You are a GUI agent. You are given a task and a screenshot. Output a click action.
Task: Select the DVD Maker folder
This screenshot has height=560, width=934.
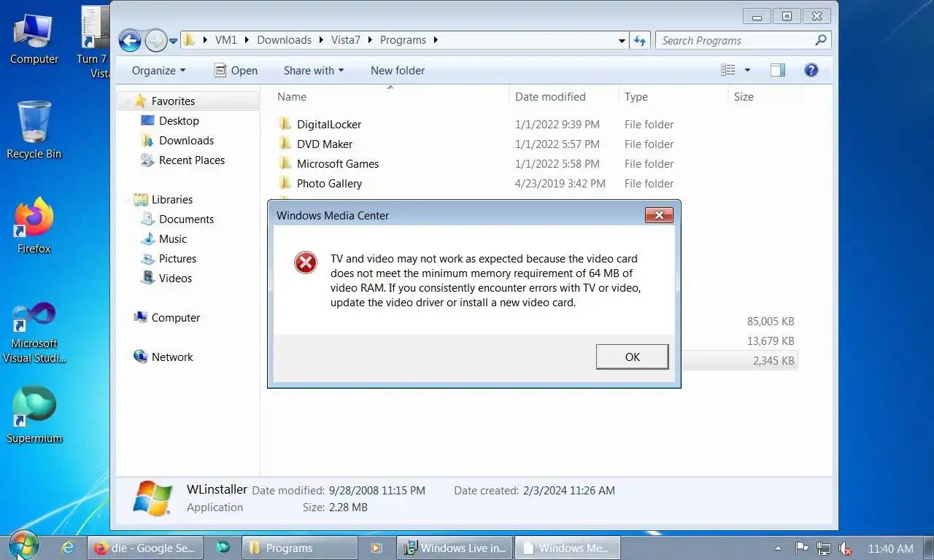click(x=325, y=144)
